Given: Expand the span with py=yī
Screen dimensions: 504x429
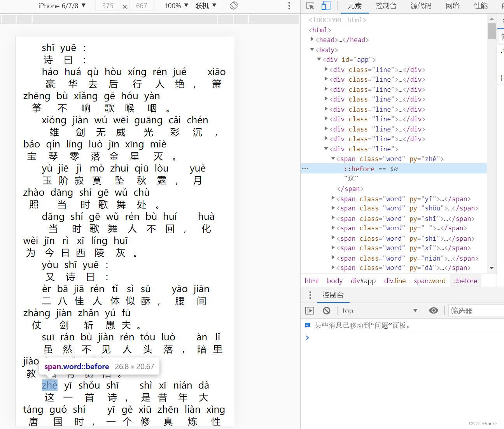Looking at the screenshot, I should (x=333, y=198).
